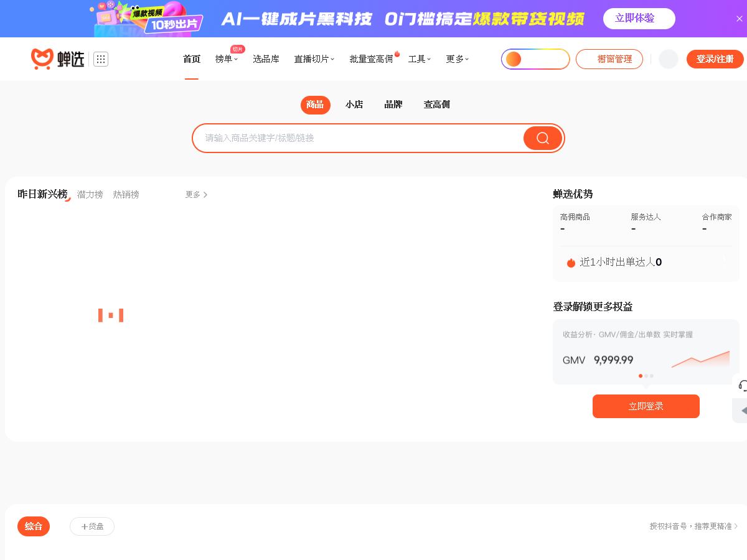
Task: Select the 综合 filter
Action: point(34,526)
